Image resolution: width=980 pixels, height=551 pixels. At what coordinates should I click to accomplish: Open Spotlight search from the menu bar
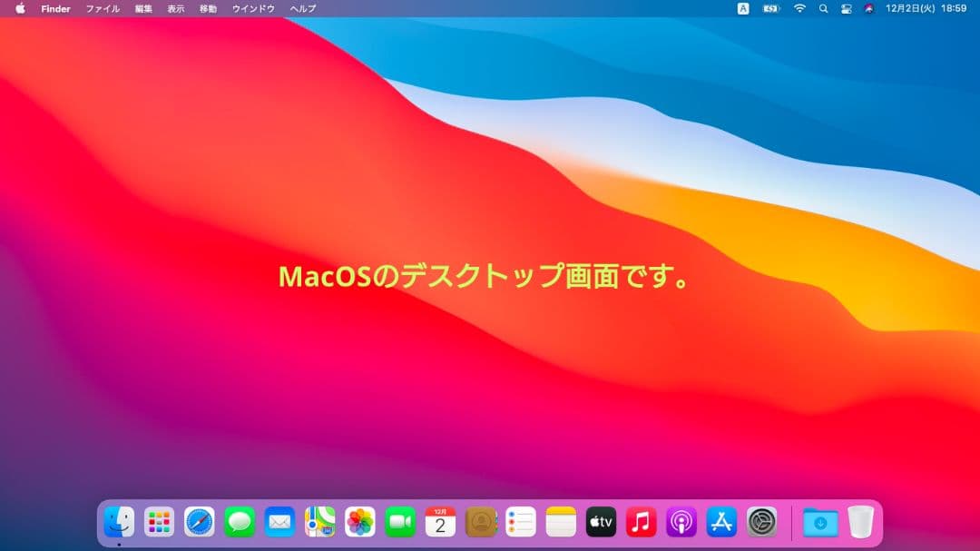click(822, 8)
